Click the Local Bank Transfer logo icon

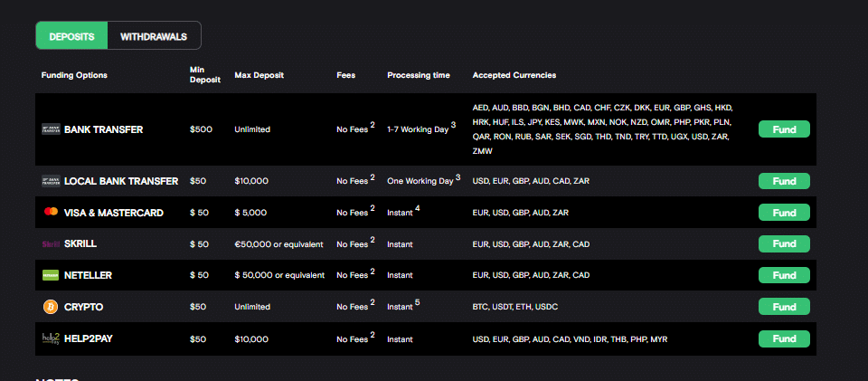pyautogui.click(x=51, y=181)
